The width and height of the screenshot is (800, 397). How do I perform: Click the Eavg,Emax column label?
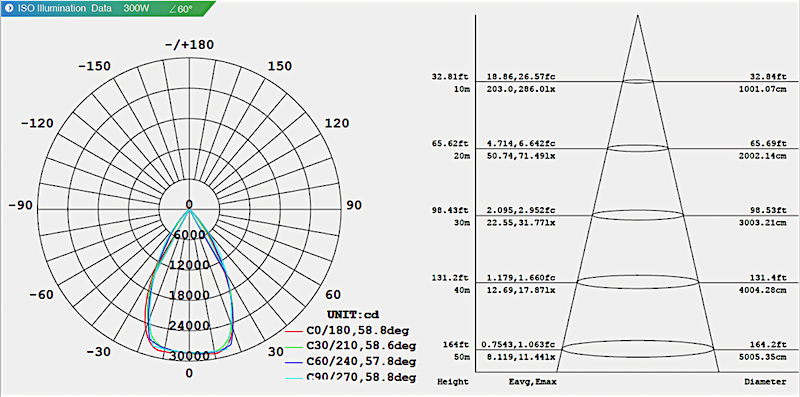(x=532, y=382)
